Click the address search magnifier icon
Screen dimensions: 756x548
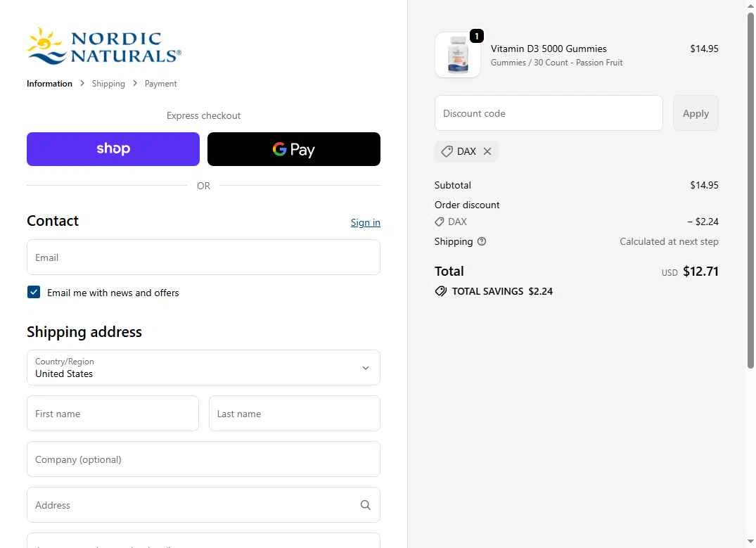tap(366, 505)
